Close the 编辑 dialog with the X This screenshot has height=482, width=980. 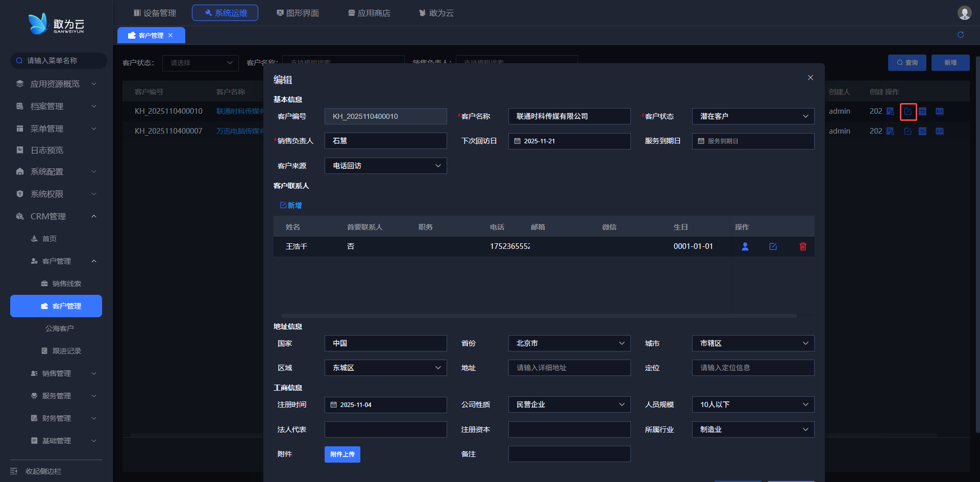click(810, 78)
